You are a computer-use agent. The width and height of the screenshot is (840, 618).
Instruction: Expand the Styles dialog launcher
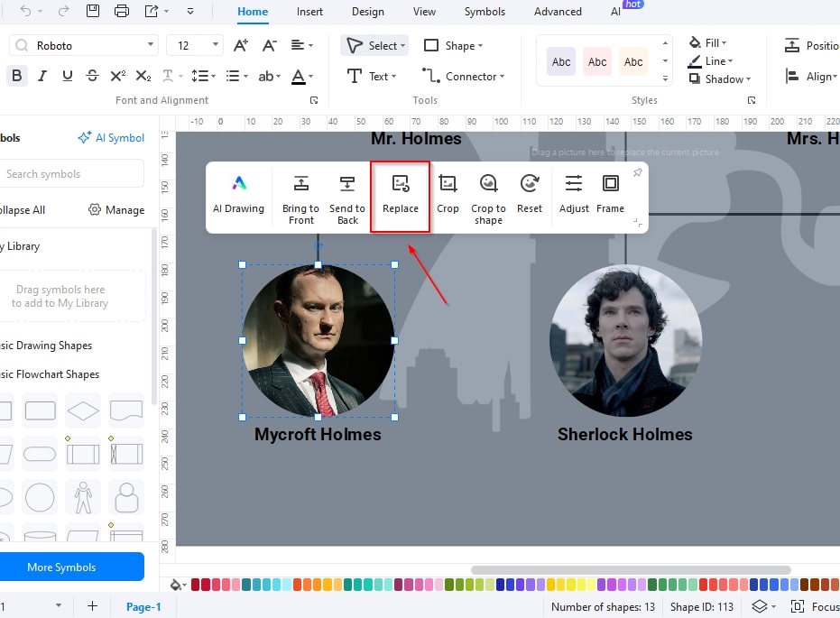click(751, 100)
